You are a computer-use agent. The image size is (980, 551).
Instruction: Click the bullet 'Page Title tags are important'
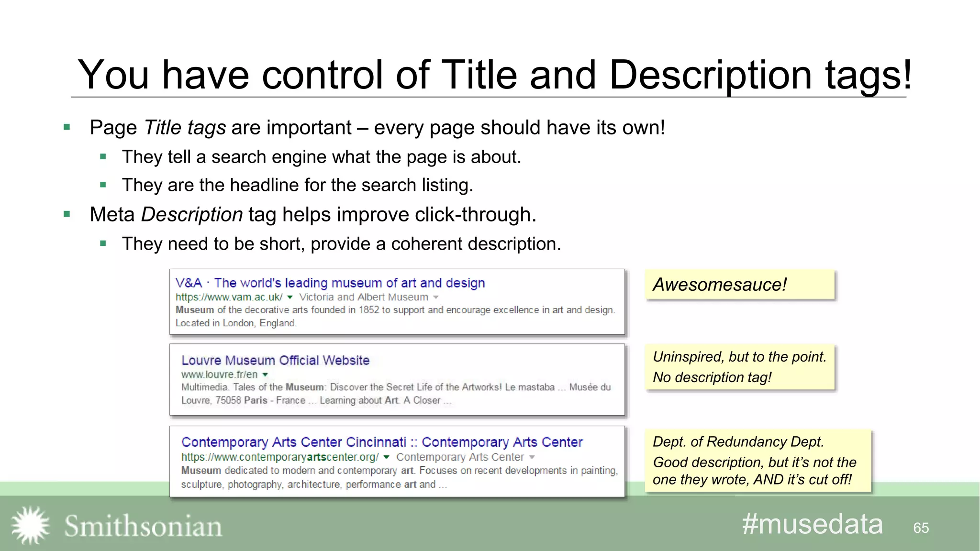pyautogui.click(x=377, y=128)
